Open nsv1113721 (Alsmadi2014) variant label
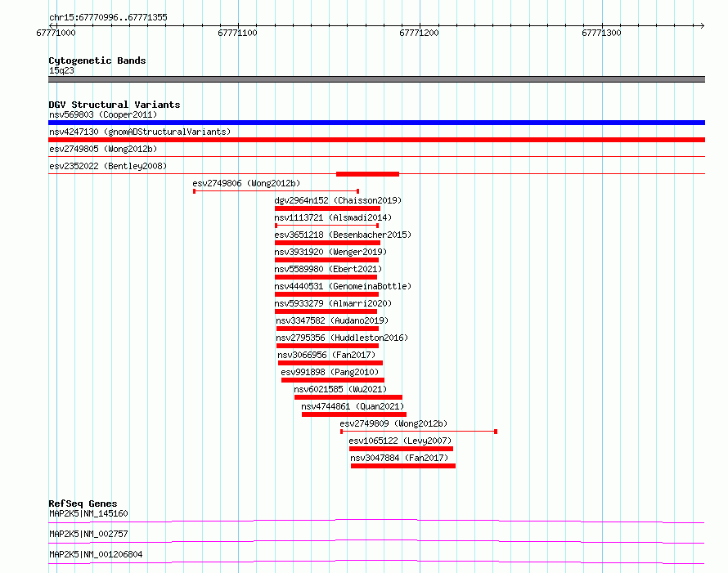Screen dimensions: 728x573 coord(333,217)
